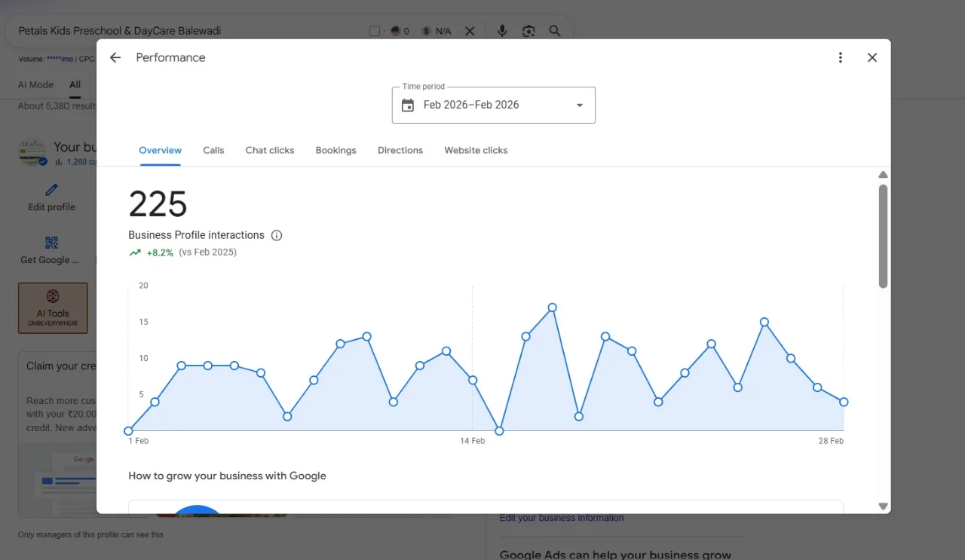Click the info icon beside Business Profile interactions
This screenshot has width=965, height=560.
click(277, 235)
